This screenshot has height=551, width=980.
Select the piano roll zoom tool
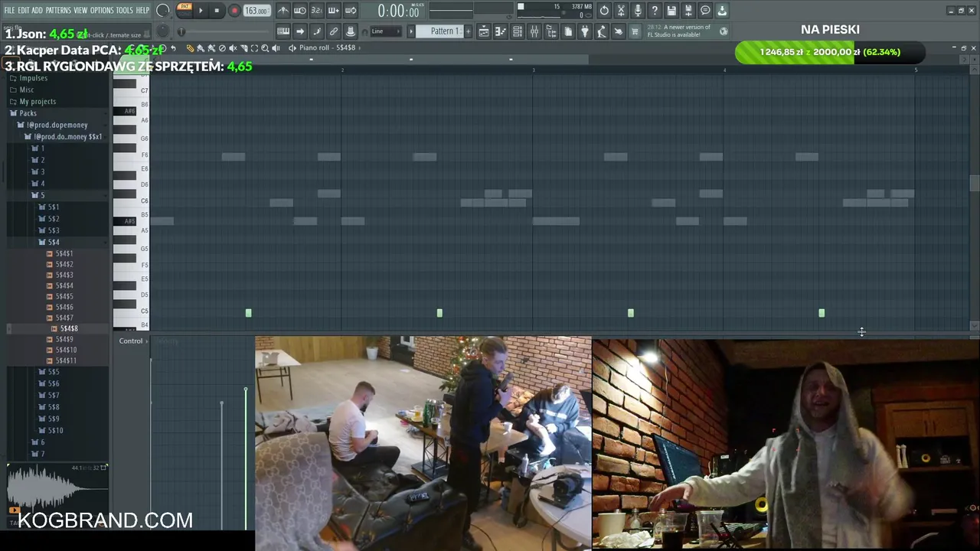(265, 48)
